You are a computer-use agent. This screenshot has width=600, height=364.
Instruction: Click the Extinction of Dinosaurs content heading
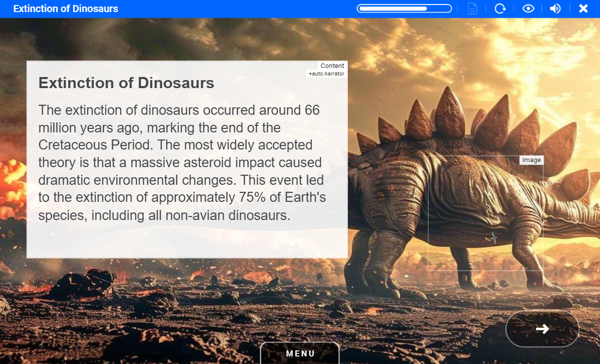126,83
